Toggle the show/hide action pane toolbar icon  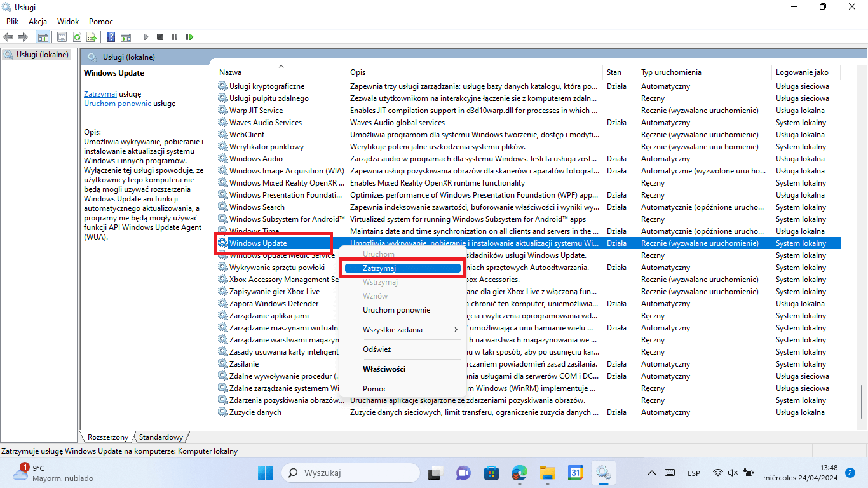[x=126, y=37]
